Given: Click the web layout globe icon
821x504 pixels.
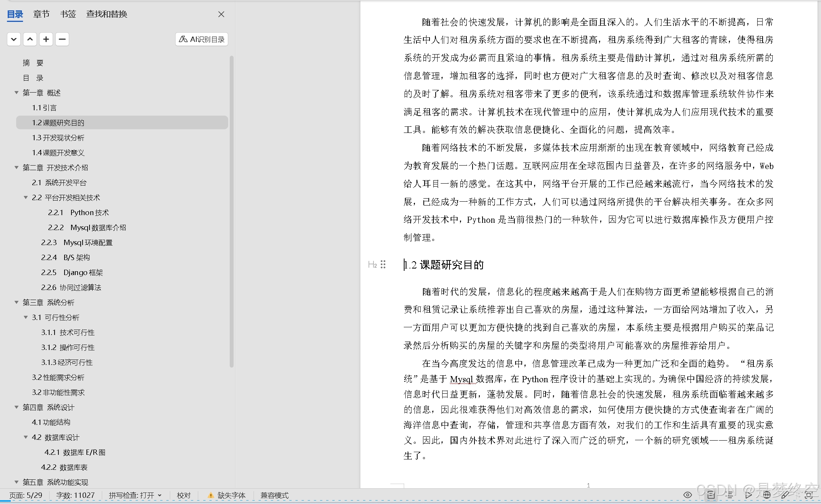Looking at the screenshot, I should click(x=766, y=495).
